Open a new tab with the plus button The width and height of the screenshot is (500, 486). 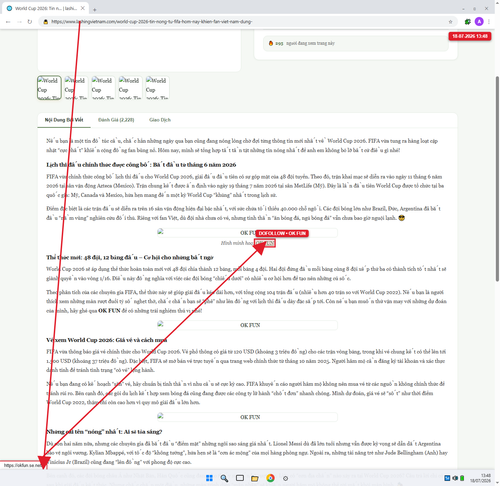pyautogui.click(x=95, y=9)
